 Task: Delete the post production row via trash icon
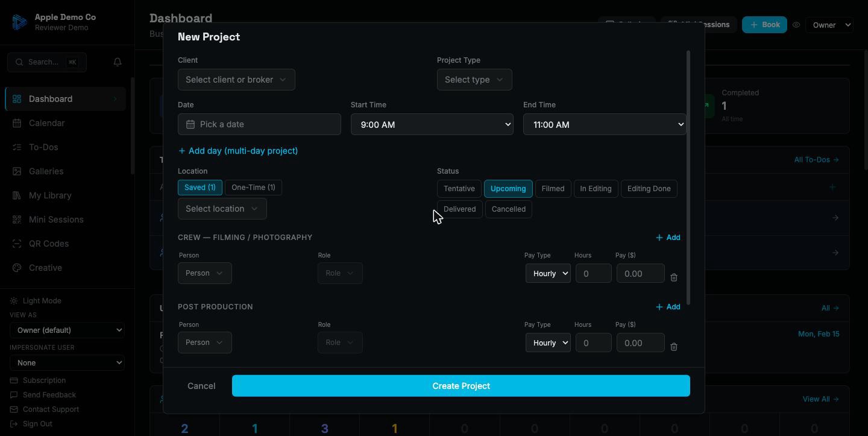[674, 347]
